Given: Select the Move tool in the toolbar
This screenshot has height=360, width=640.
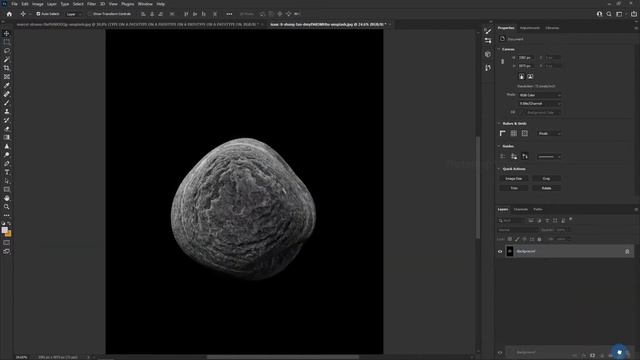Looking at the screenshot, I should [x=7, y=33].
